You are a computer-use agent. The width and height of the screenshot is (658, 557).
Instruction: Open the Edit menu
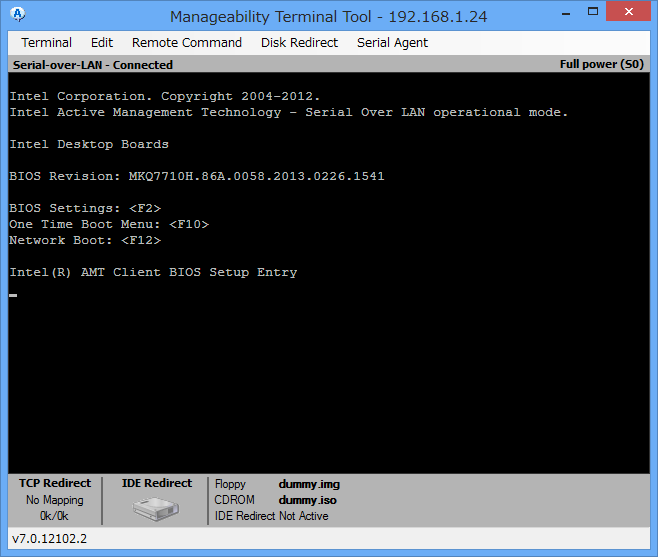tap(102, 43)
